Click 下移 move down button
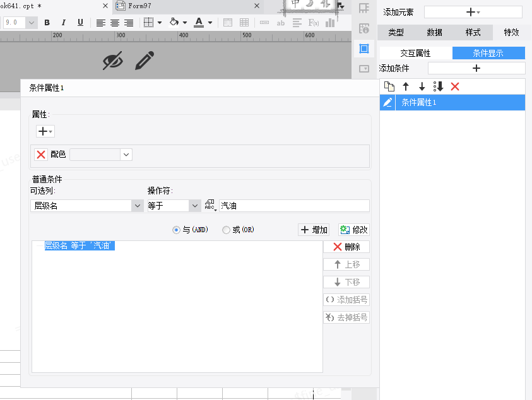This screenshot has height=400, width=532. pyautogui.click(x=346, y=282)
